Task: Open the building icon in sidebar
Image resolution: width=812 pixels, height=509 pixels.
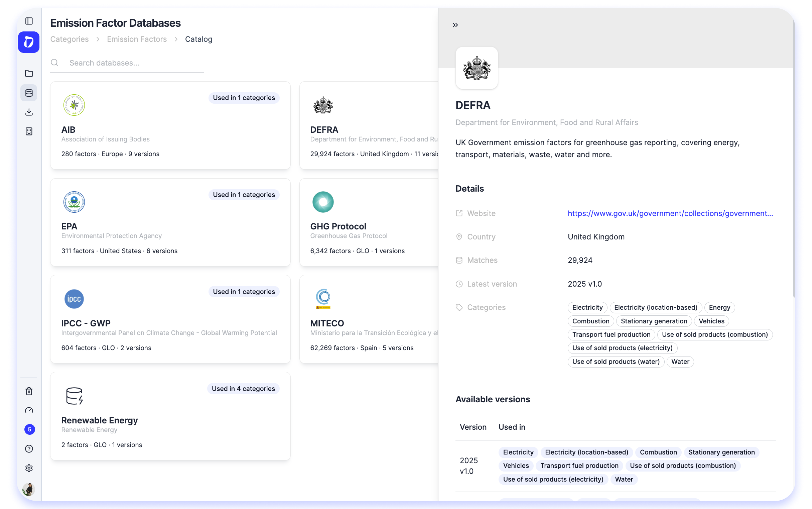Action: click(x=29, y=131)
